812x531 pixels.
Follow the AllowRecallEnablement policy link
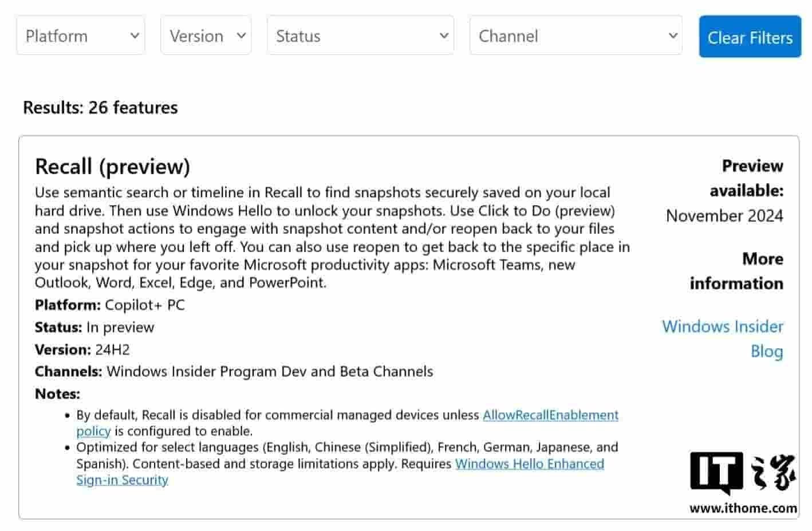[550, 415]
